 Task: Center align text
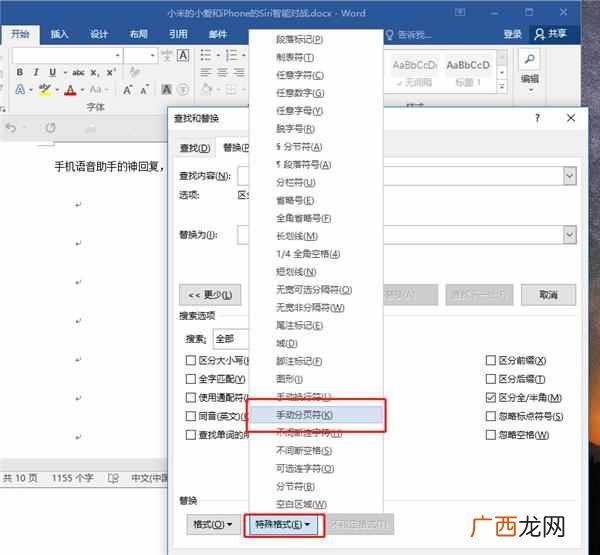(x=222, y=72)
